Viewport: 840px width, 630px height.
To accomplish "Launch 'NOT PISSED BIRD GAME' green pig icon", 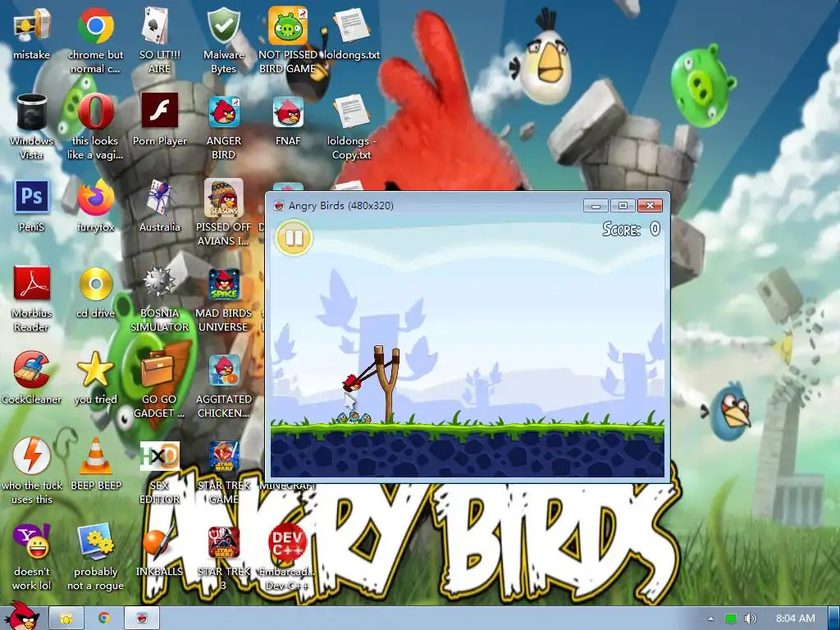I will 288,25.
